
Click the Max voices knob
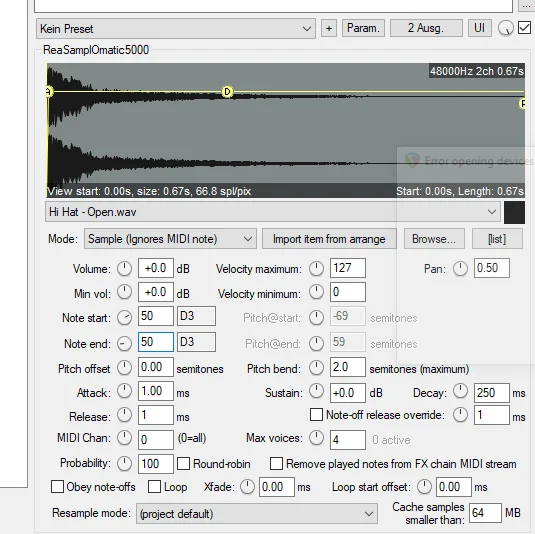(x=316, y=438)
